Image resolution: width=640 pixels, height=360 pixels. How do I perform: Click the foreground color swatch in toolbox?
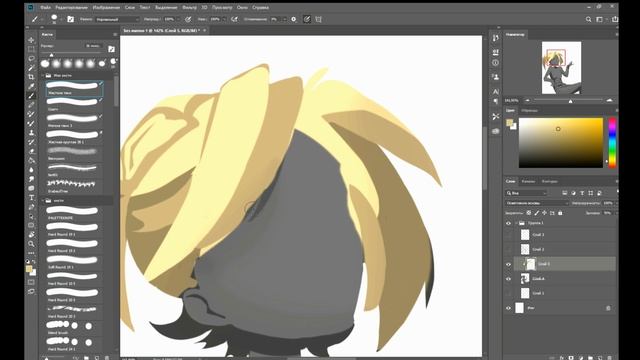[29, 269]
